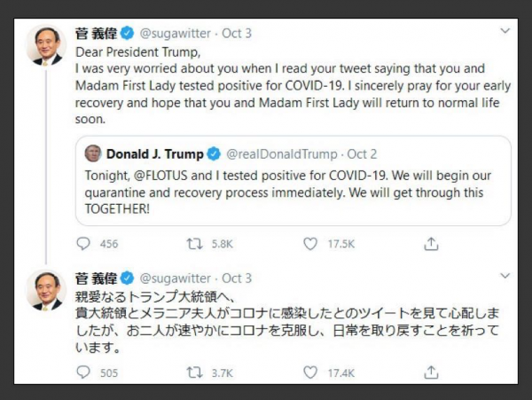Share the English Dear President Trump tweet
Viewport: 532px width, 400px height.
pyautogui.click(x=431, y=243)
